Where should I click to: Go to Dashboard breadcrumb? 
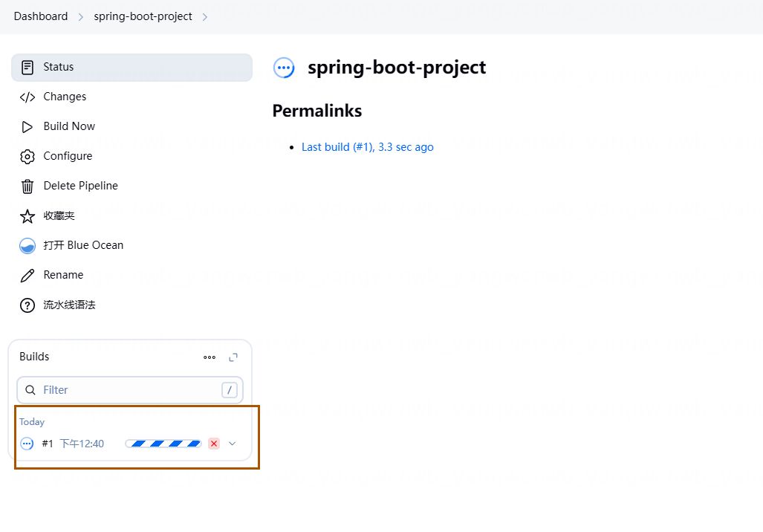[41, 16]
